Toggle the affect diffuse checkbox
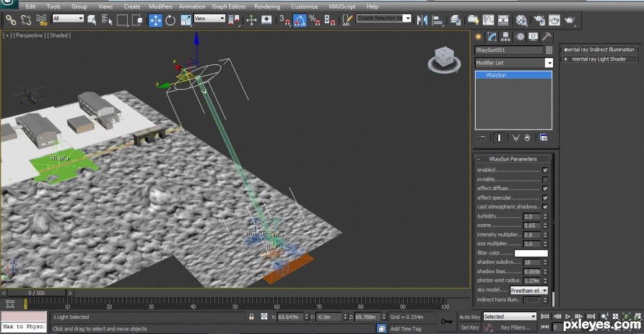Viewport: 644px width, 334px height. coord(545,189)
